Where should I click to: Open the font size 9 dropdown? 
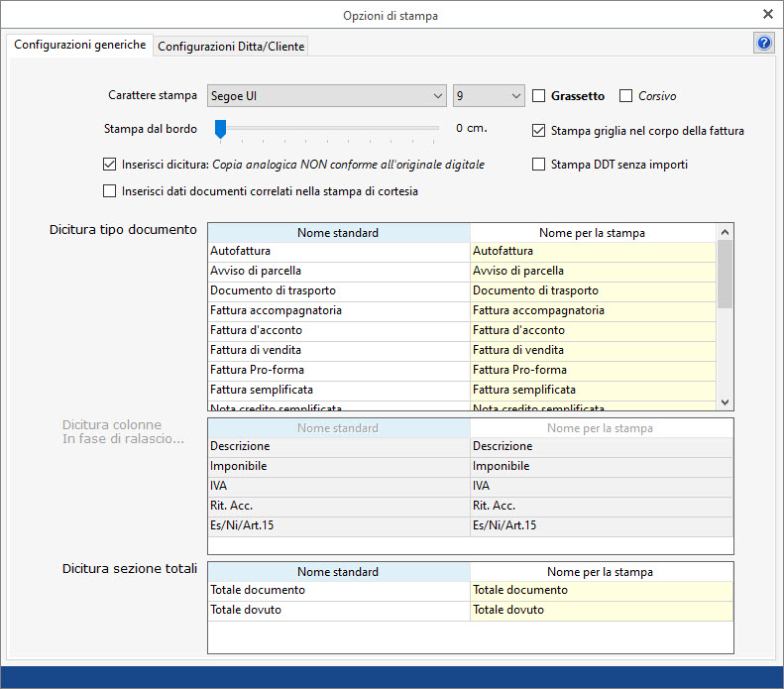pyautogui.click(x=489, y=95)
